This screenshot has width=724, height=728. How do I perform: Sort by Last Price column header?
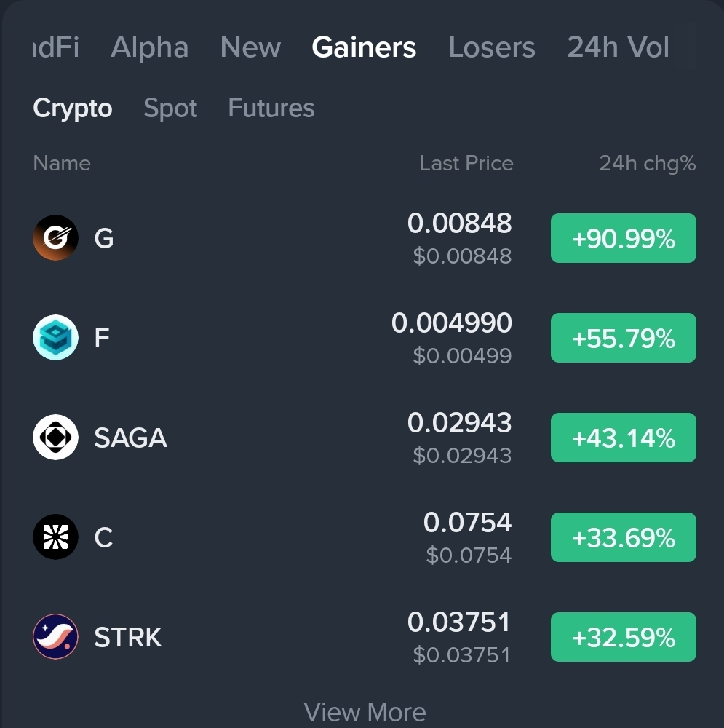point(466,163)
